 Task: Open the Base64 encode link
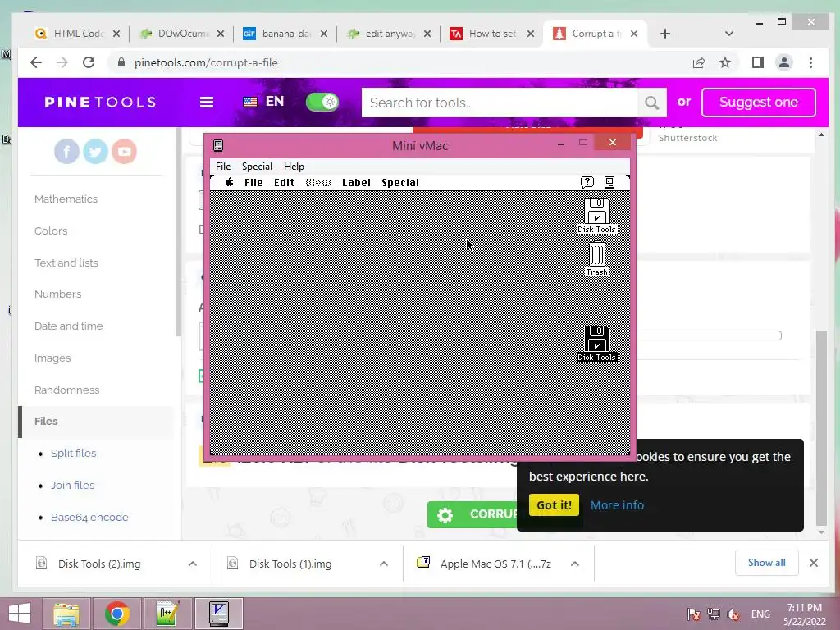(x=89, y=518)
